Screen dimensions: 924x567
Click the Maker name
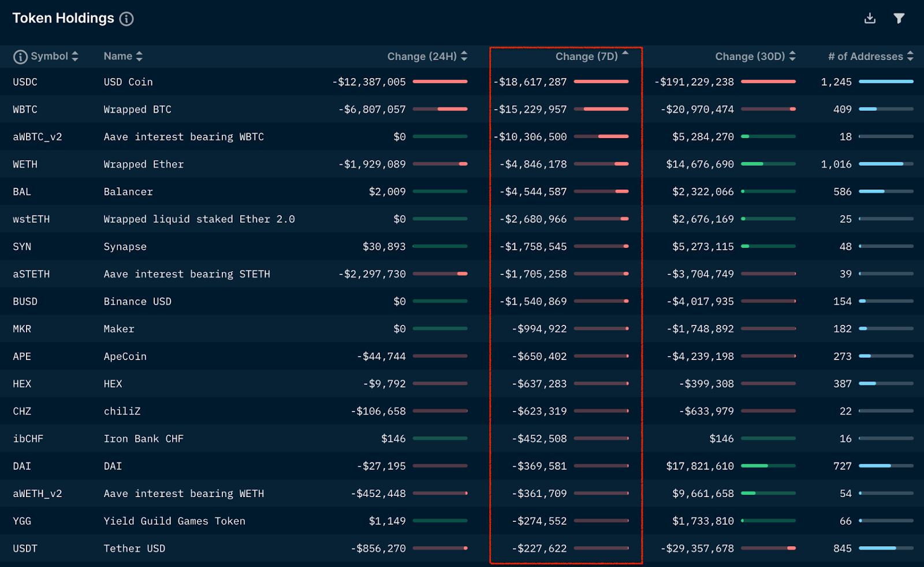(119, 329)
